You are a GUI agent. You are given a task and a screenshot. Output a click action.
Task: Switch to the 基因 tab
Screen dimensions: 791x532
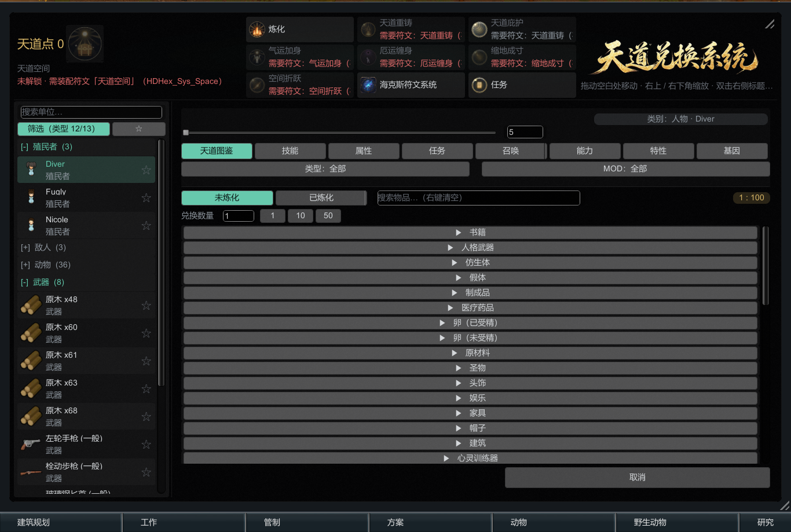coord(732,151)
